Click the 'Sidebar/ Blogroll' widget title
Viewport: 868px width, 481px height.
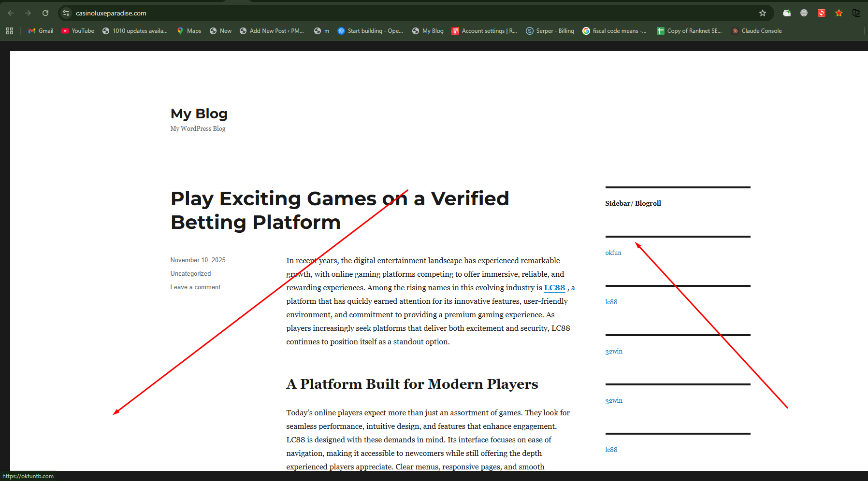pos(633,203)
